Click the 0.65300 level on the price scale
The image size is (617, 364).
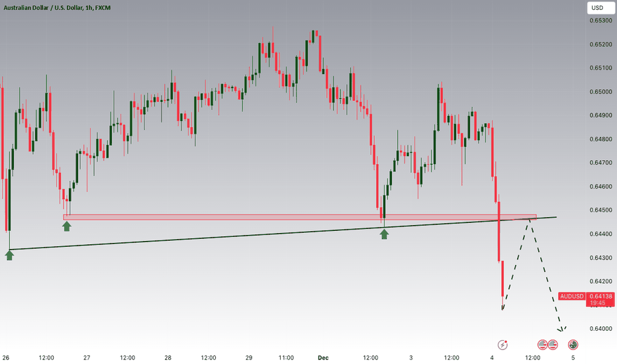click(598, 21)
